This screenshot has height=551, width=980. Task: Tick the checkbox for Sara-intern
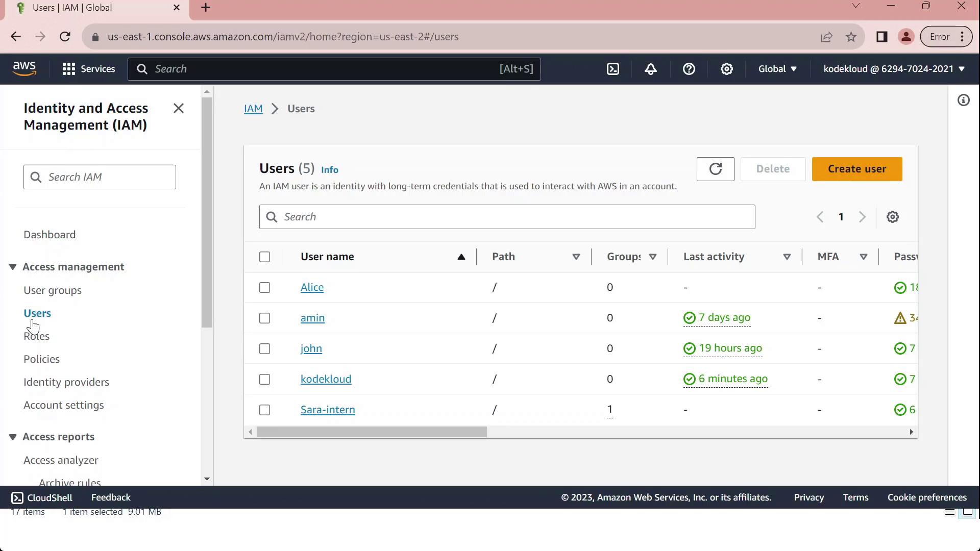pyautogui.click(x=264, y=410)
